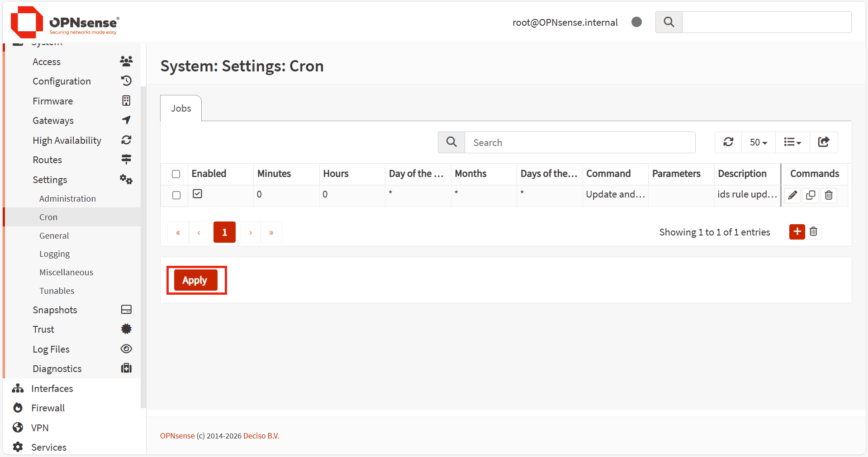Screen dimensions: 868x457
Task: Delete selected jobs via footer trash icon
Action: tap(813, 232)
